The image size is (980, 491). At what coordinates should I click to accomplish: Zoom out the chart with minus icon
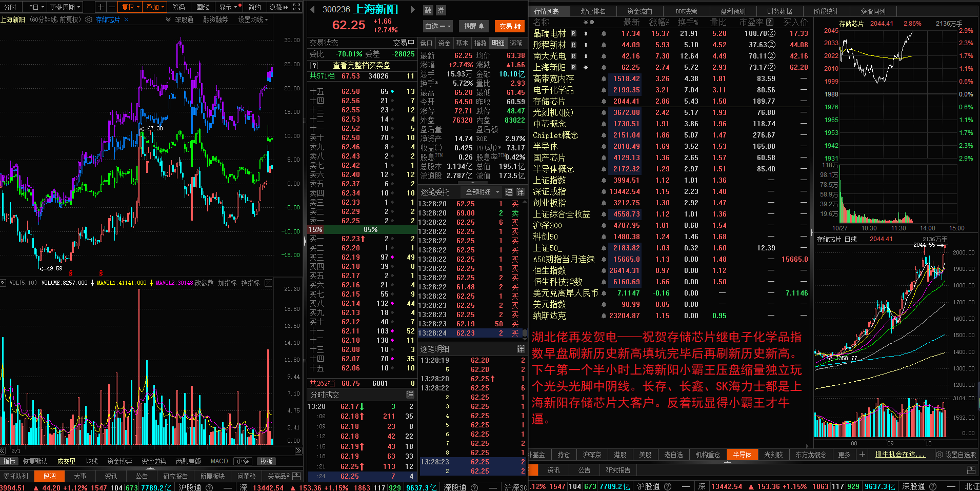(x=112, y=7)
